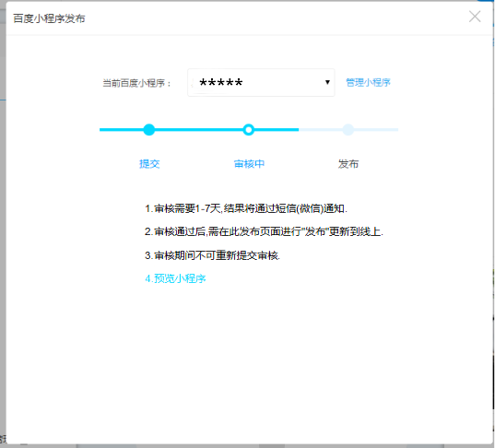Click the 发布 step circle
Screen dimensions: 495x448
point(348,129)
